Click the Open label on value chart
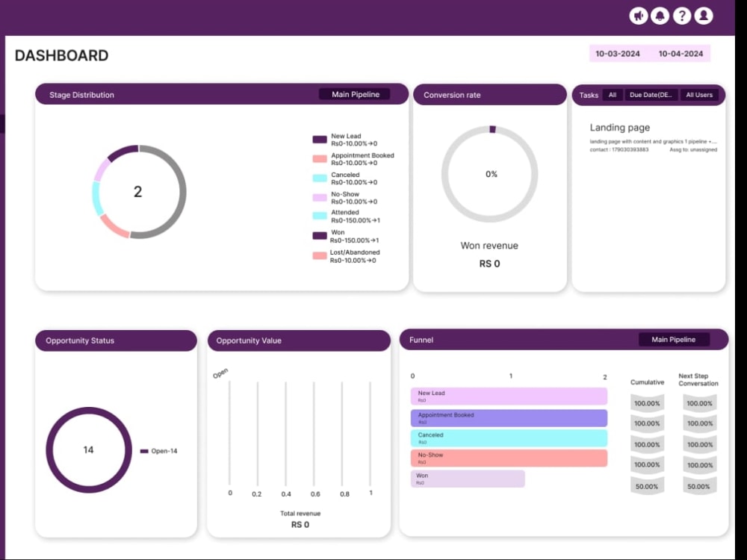Screen dimensions: 747x560 click(x=220, y=373)
